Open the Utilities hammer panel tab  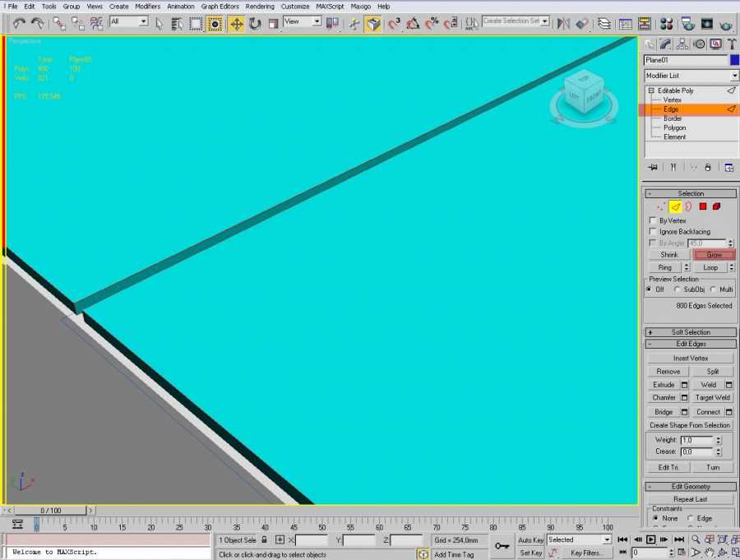point(731,44)
